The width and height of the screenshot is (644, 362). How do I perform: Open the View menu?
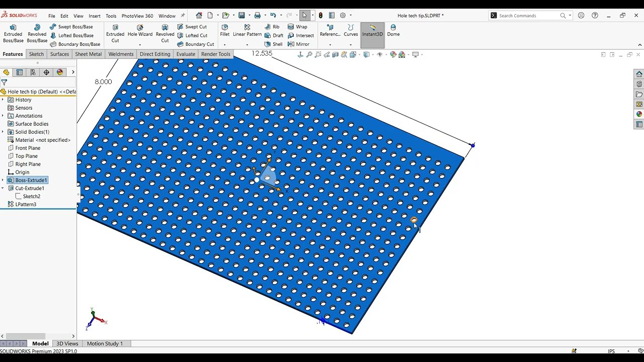point(78,16)
